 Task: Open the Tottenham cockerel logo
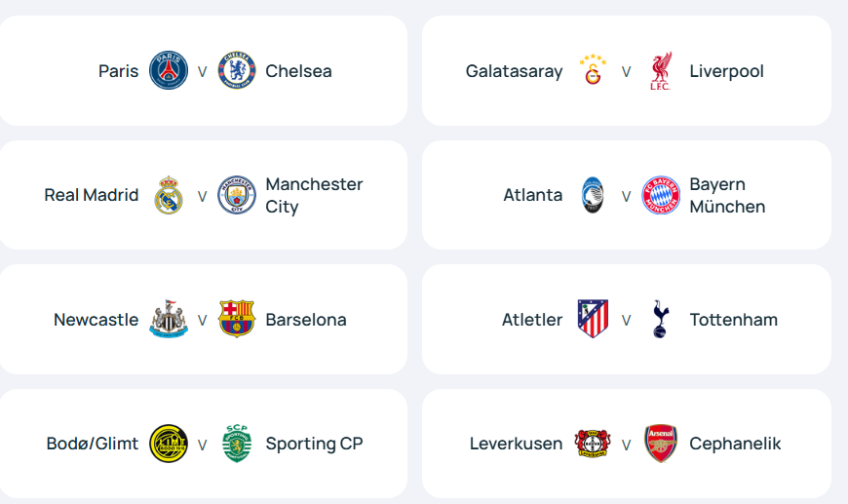(661, 320)
